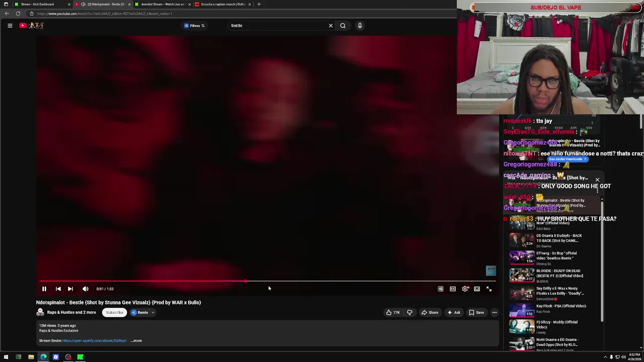The width and height of the screenshot is (644, 362).
Task: Go to YouTube home via logo
Action: coord(31,25)
